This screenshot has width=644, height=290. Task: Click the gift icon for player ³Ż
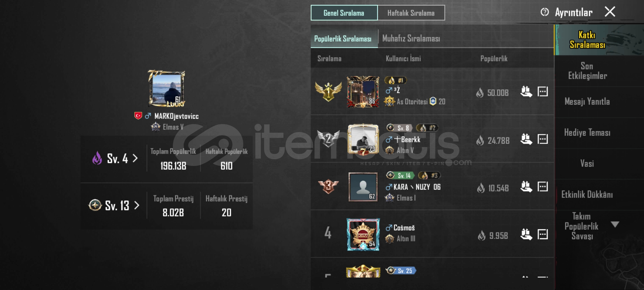pyautogui.click(x=526, y=92)
